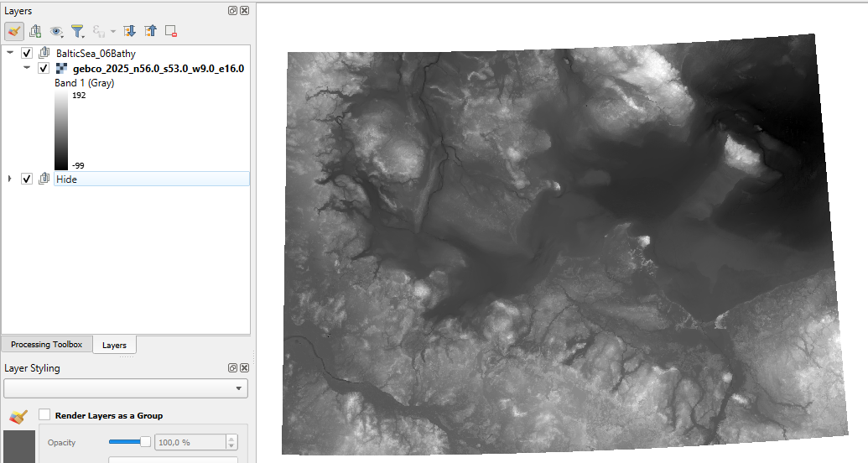Click the Remove Layer/Group icon

[171, 31]
